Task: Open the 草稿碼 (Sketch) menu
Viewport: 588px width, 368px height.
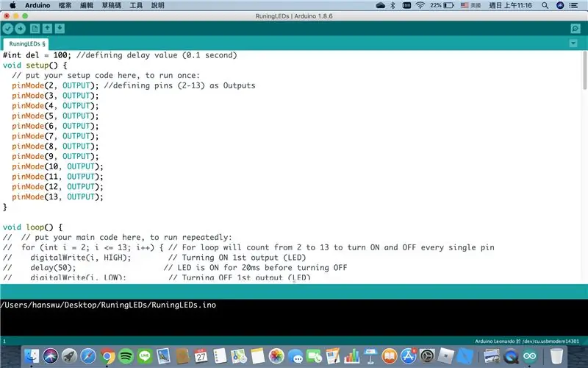Action: click(x=112, y=5)
